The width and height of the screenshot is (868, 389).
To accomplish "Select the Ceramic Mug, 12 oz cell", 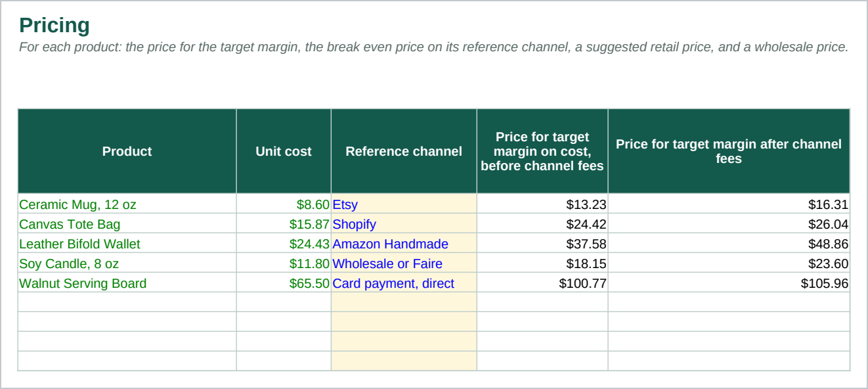I will 127,204.
